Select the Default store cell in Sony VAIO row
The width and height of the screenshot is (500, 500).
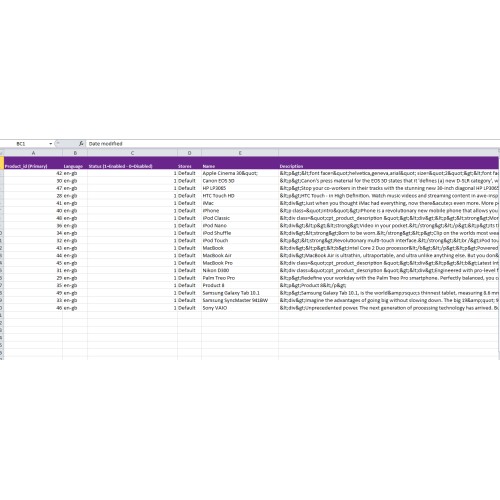coord(189,308)
